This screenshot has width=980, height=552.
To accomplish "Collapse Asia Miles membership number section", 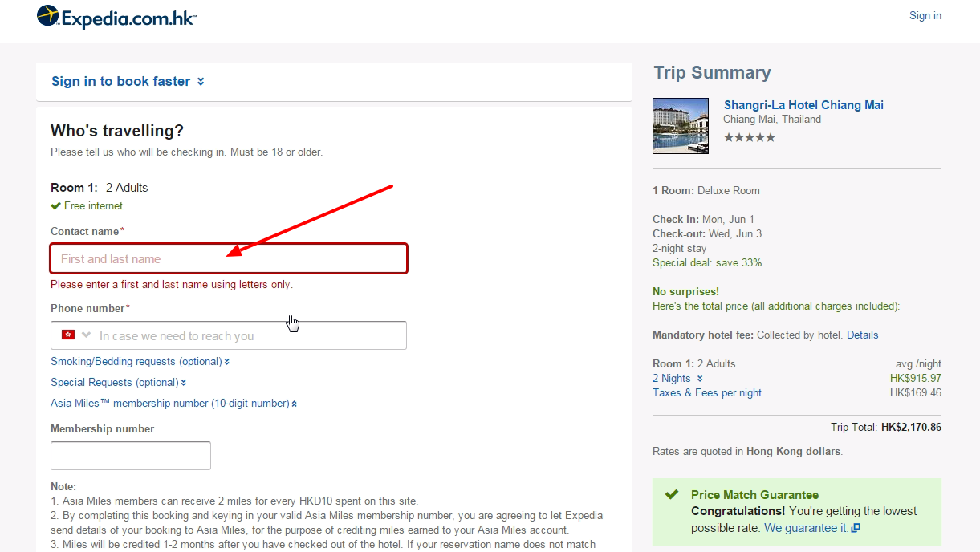I will 174,404.
